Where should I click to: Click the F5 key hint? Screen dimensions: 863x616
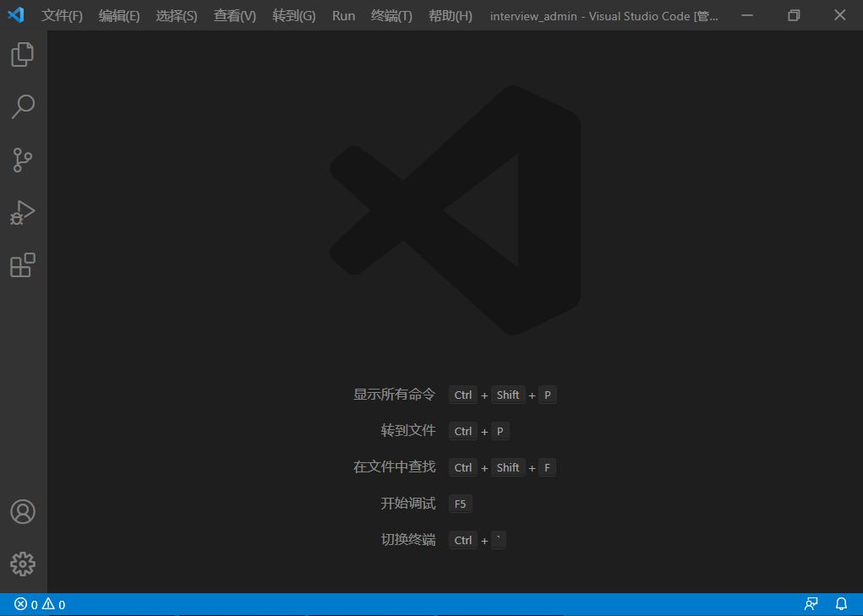pos(460,504)
